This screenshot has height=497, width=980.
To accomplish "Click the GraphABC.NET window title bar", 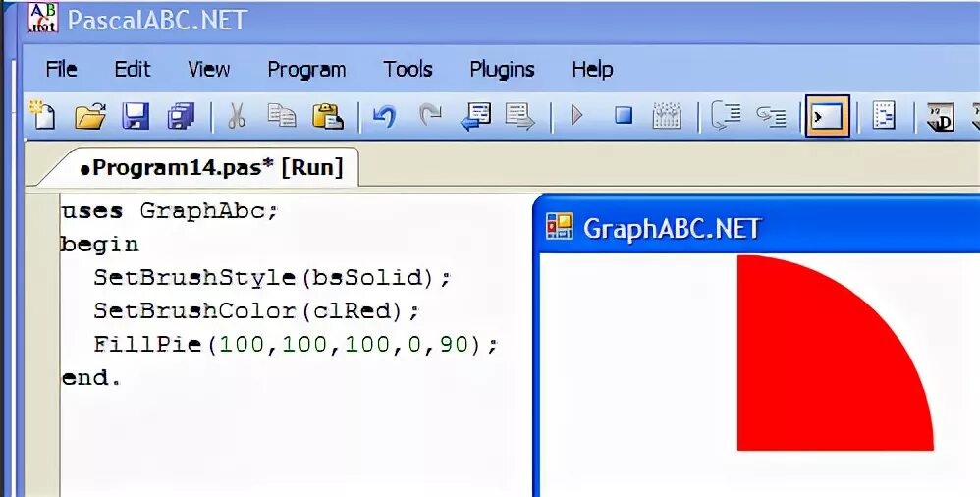I will (x=758, y=227).
